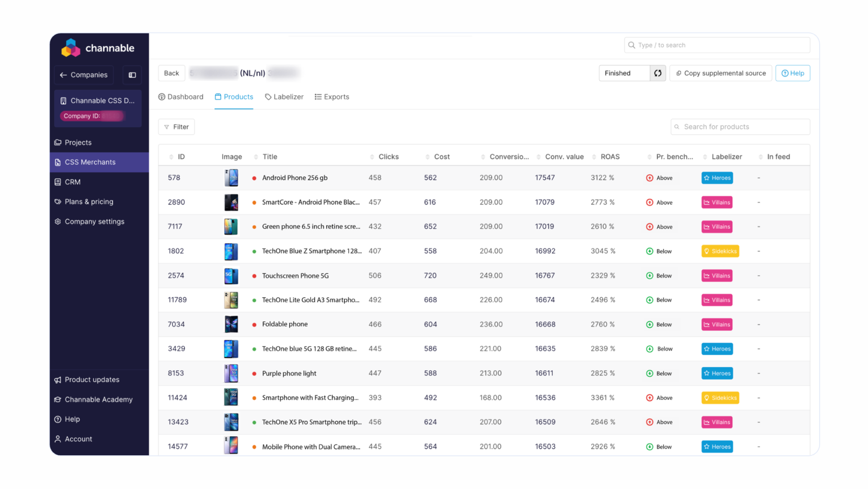
Task: Open Product updates
Action: coord(99,380)
